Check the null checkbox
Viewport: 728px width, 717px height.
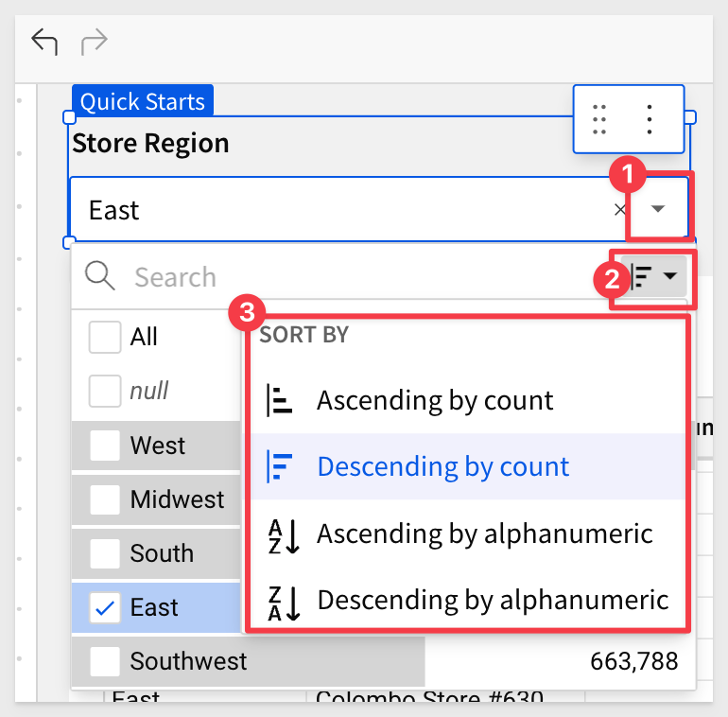105,391
